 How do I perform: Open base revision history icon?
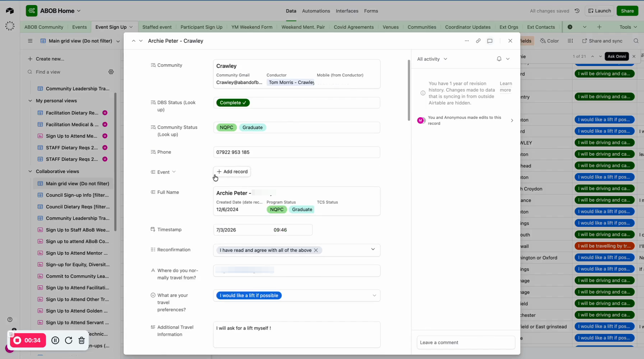[x=577, y=11]
